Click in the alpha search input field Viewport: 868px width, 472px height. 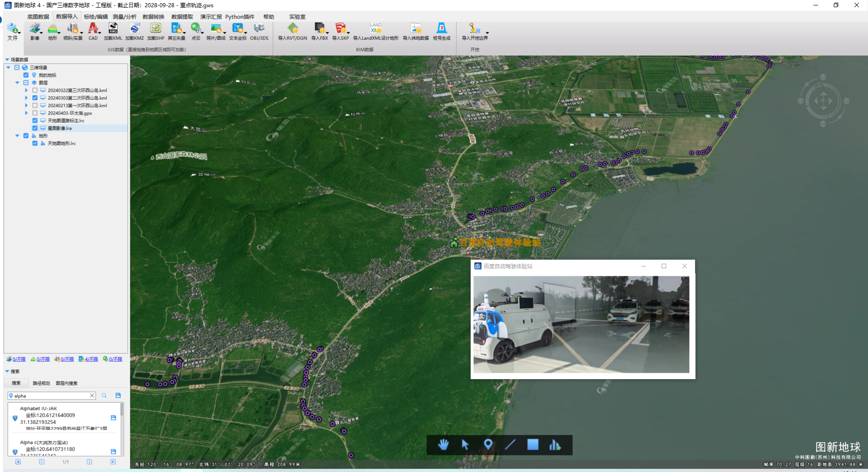point(51,396)
